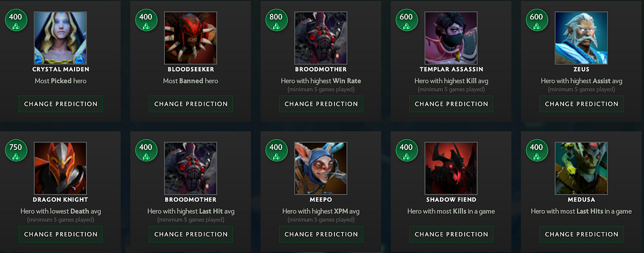644x253 pixels.
Task: Change prediction for lowest Death avg hero
Action: click(61, 234)
